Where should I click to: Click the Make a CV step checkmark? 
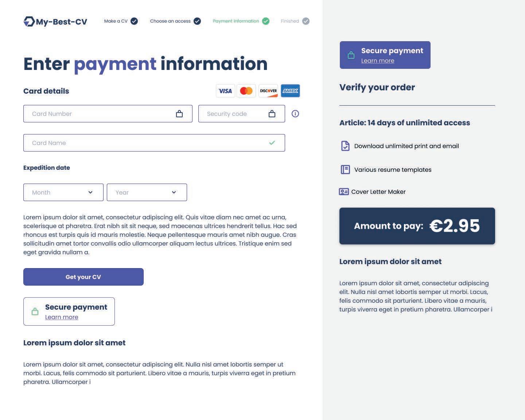(134, 21)
